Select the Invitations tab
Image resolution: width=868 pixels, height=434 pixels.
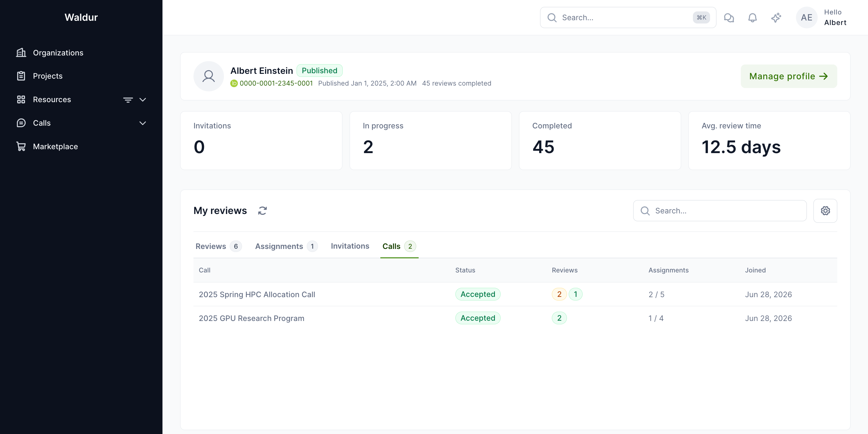[350, 246]
